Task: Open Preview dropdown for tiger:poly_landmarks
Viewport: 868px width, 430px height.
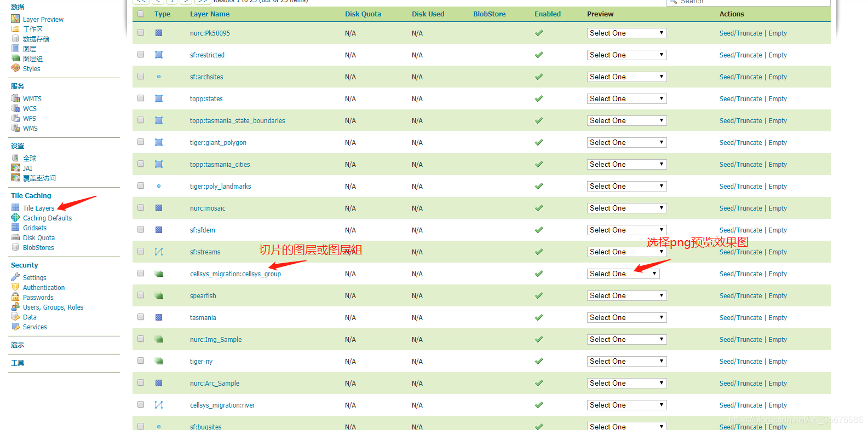Action: pyautogui.click(x=626, y=186)
